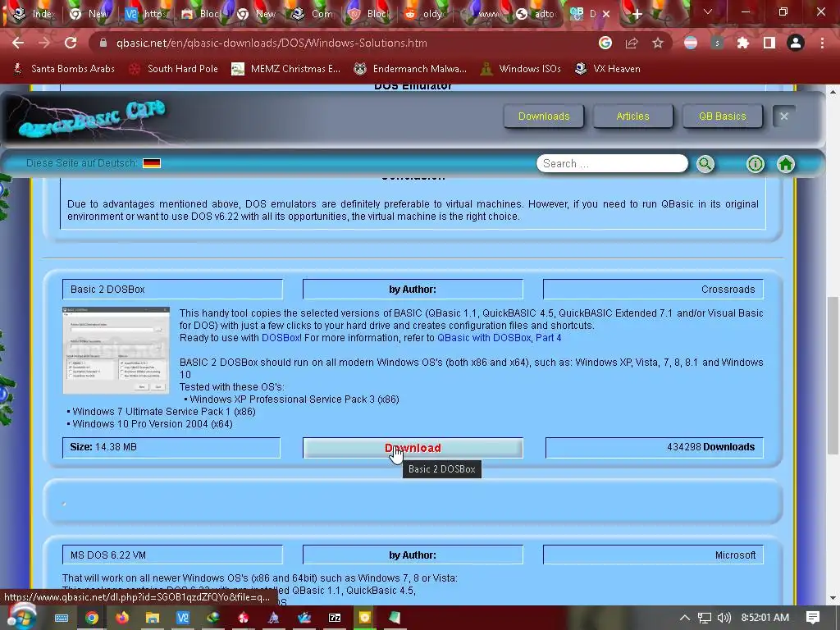Viewport: 840px width, 630px height.
Task: Open the DOSBox hyperlink
Action: pyautogui.click(x=281, y=337)
